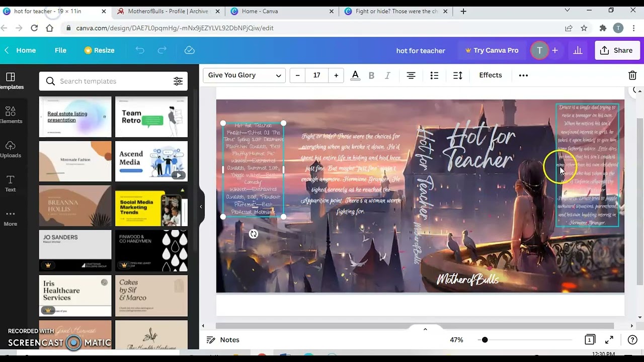
Task: Open the insights chart icon
Action: (x=578, y=50)
